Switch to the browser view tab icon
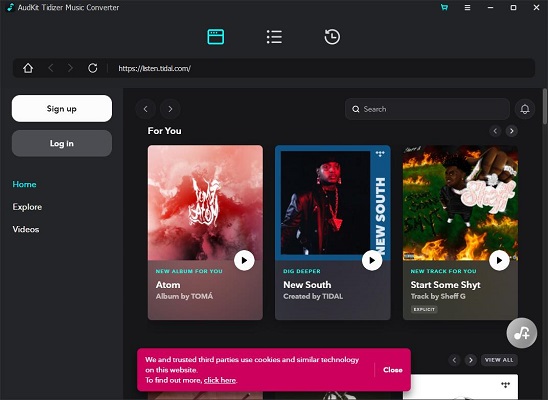This screenshot has height=400, width=548. tap(216, 37)
